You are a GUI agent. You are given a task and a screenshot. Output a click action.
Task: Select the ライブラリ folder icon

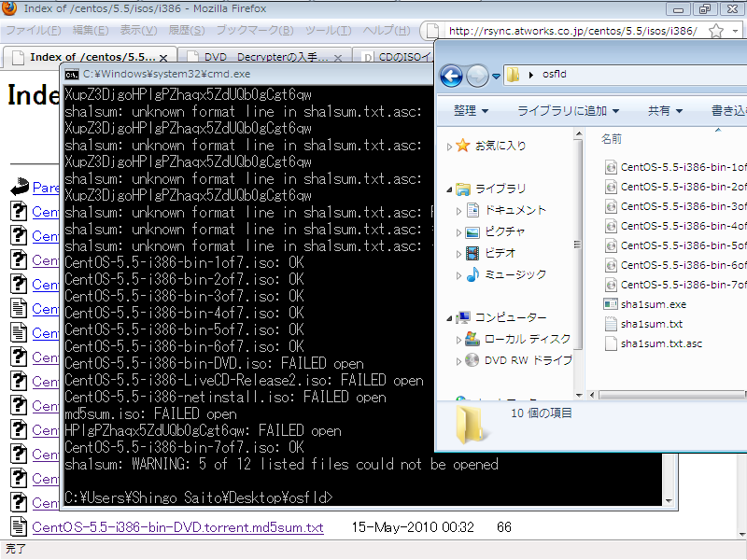pyautogui.click(x=462, y=189)
